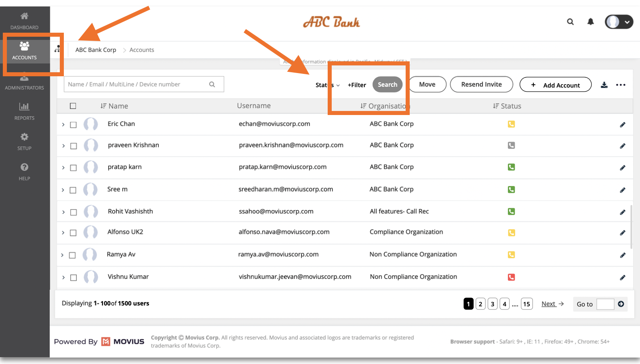Screen dimensions: 640x364
Task: Download the accounts list
Action: pyautogui.click(x=604, y=85)
